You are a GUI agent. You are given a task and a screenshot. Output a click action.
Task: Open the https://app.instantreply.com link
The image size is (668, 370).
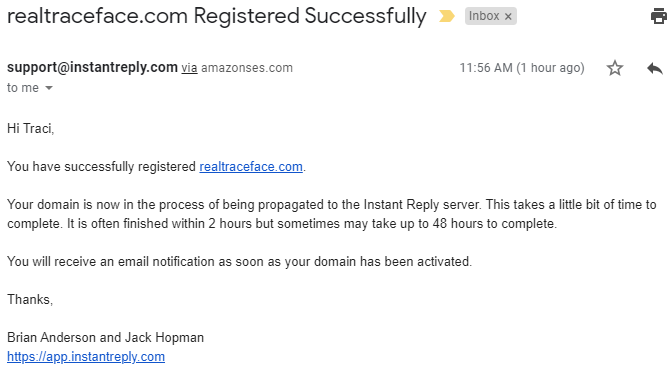[86, 356]
